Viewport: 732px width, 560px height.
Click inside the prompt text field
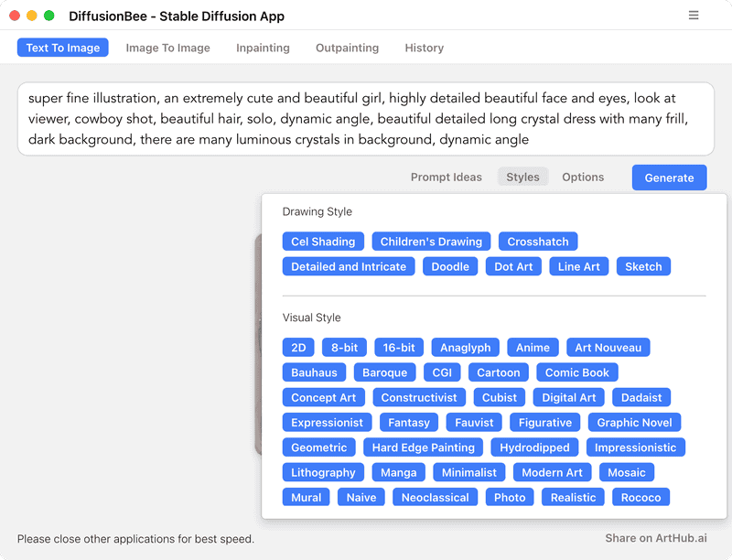point(365,119)
